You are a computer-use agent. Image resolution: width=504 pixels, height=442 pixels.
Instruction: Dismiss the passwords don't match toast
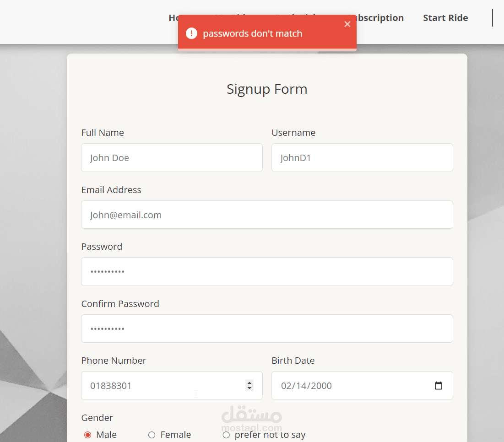point(347,24)
